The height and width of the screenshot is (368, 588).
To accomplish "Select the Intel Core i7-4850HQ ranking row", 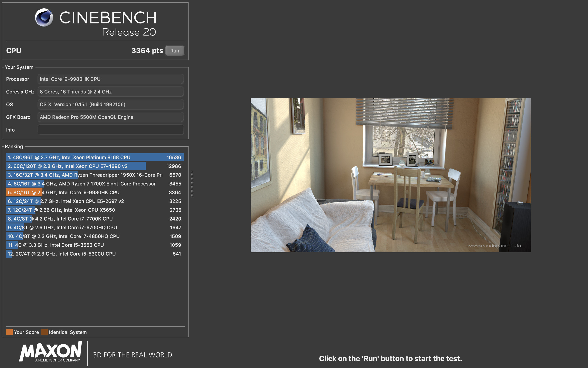I will [95, 236].
